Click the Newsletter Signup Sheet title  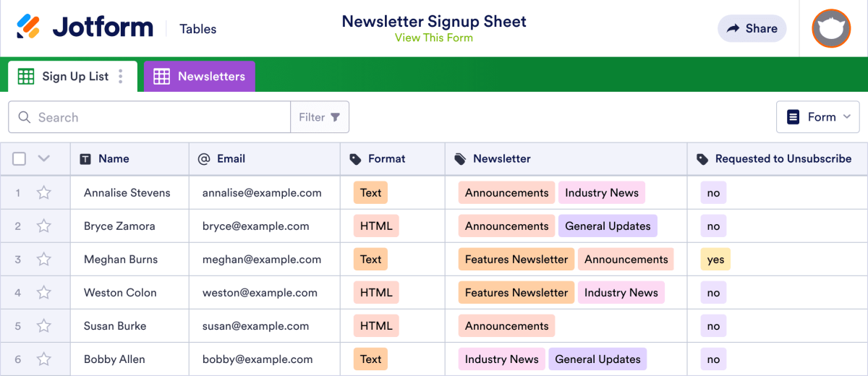[x=434, y=21]
